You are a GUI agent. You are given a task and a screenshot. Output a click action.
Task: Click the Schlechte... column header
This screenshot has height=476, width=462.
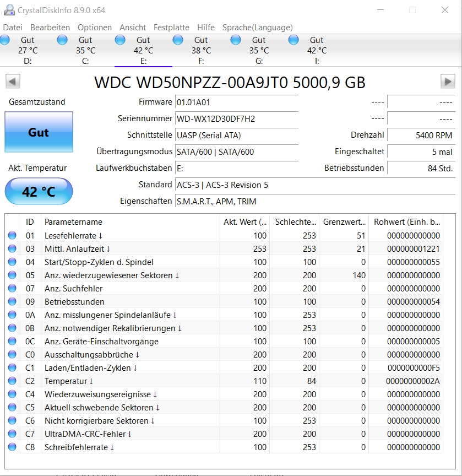294,222
